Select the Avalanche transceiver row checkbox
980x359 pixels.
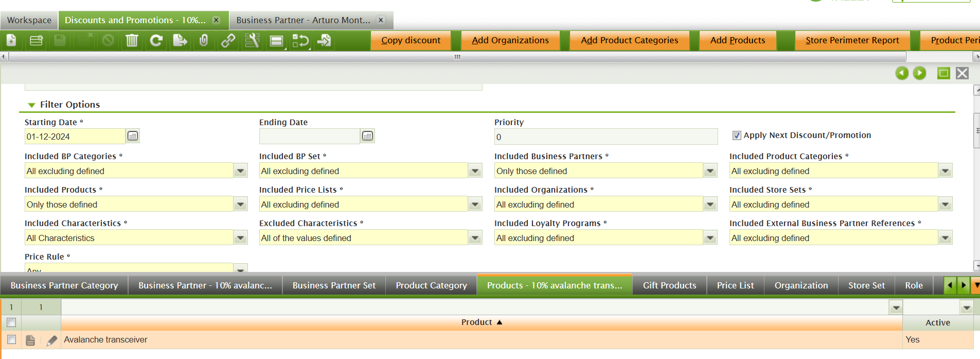pyautogui.click(x=11, y=340)
